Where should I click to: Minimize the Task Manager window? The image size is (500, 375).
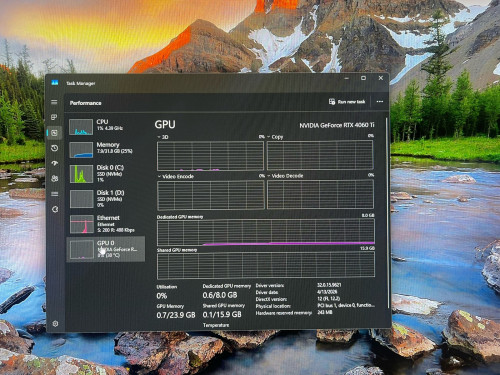347,78
